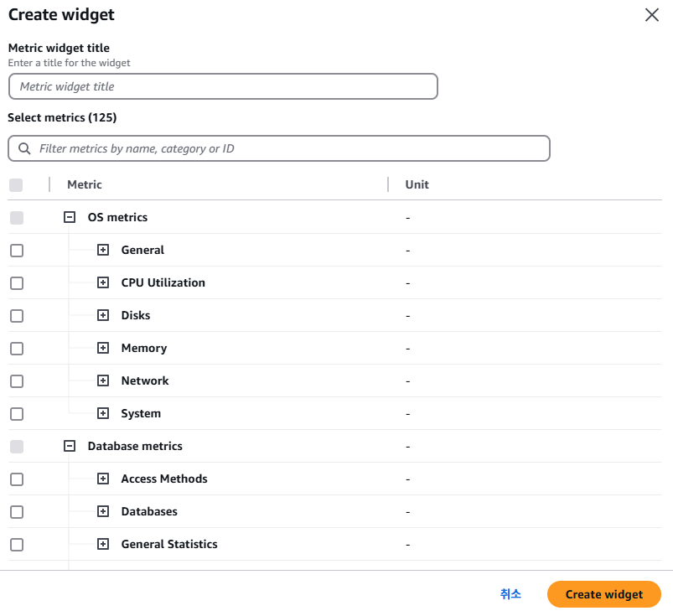Expand the Memory category
673x616 pixels.
tap(103, 348)
